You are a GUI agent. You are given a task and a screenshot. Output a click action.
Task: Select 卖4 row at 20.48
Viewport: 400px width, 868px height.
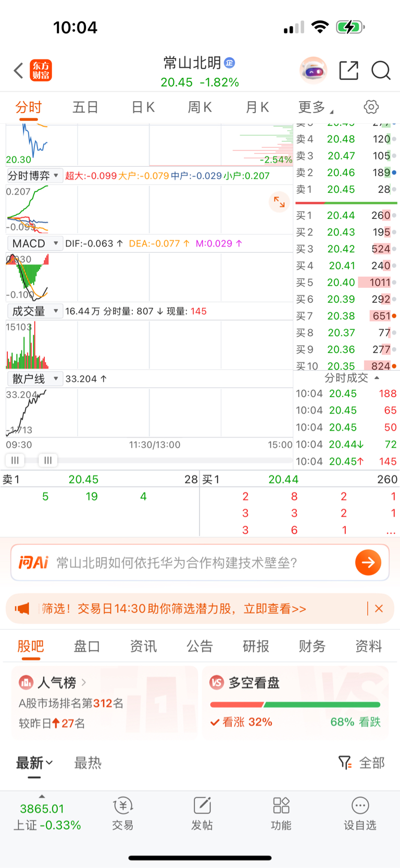[346, 139]
